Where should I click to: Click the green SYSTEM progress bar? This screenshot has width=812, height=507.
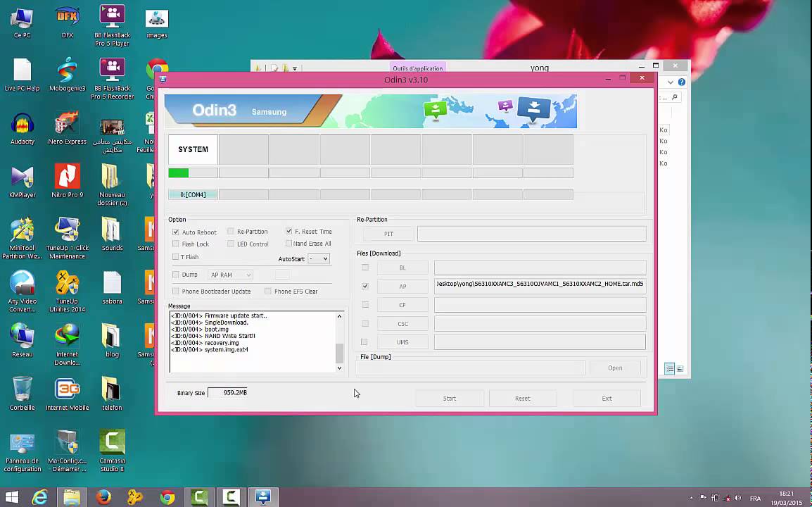pos(193,173)
